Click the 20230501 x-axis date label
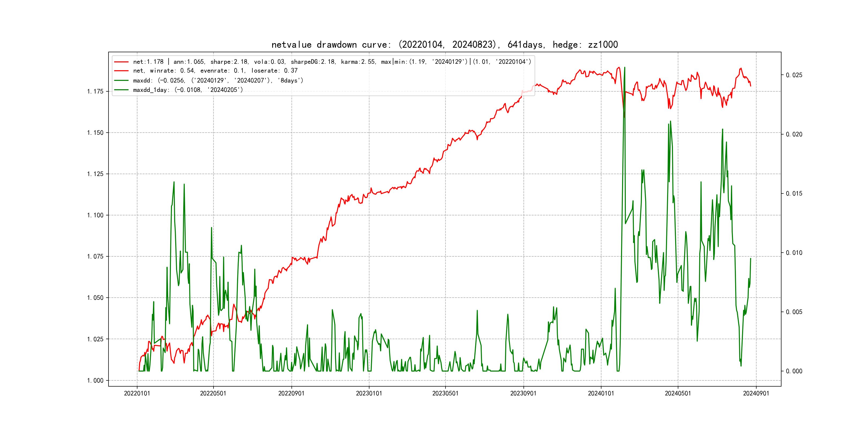 coord(445,394)
